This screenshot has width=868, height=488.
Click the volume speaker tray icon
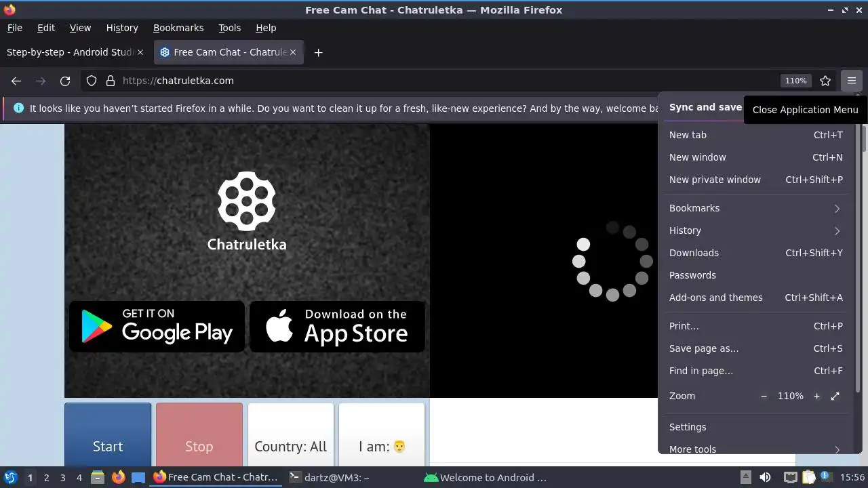(765, 477)
